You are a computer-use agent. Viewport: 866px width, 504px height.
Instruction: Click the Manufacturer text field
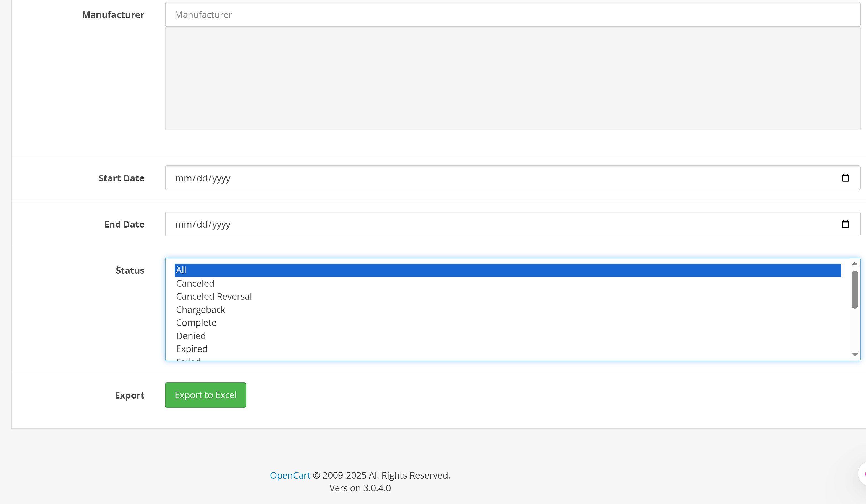(x=512, y=14)
